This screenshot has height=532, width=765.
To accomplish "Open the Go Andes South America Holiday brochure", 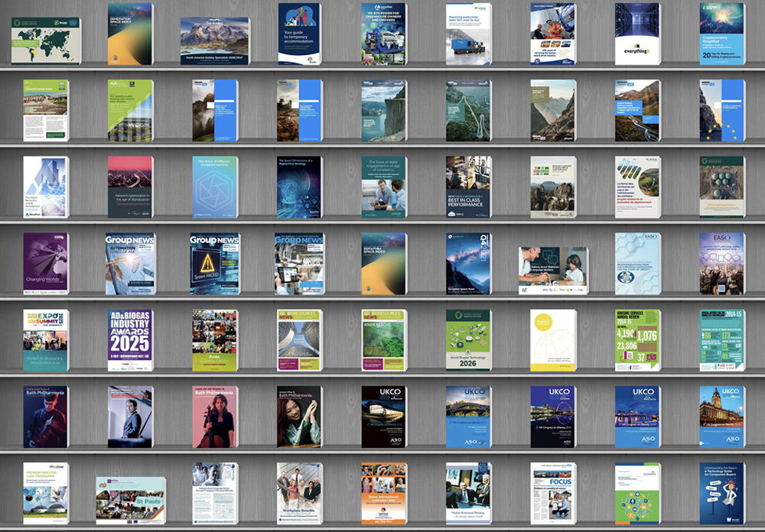I will pyautogui.click(x=215, y=41).
